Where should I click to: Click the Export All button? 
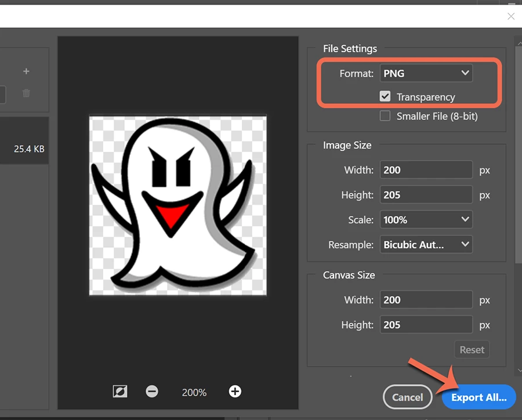478,397
